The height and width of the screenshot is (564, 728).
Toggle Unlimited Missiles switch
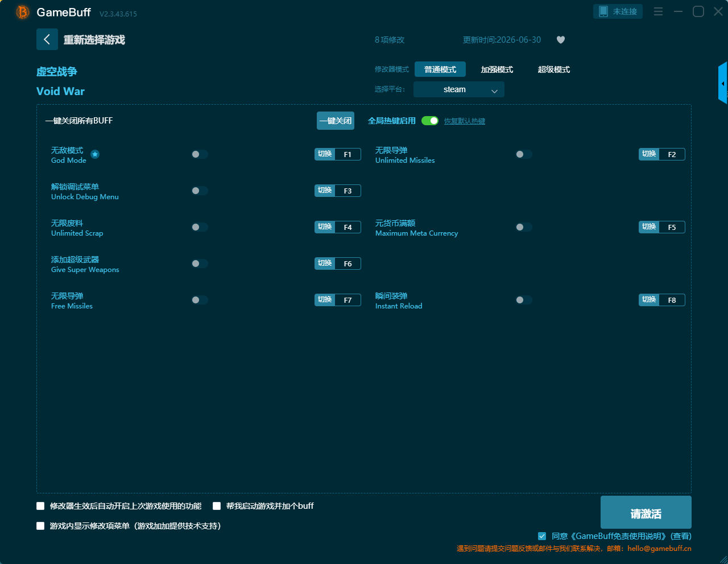coord(524,154)
